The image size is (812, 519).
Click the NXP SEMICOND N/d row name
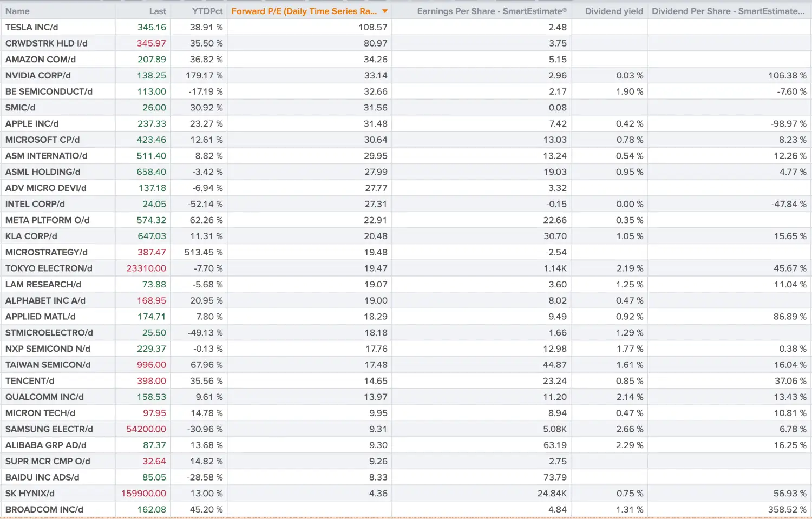click(x=48, y=349)
